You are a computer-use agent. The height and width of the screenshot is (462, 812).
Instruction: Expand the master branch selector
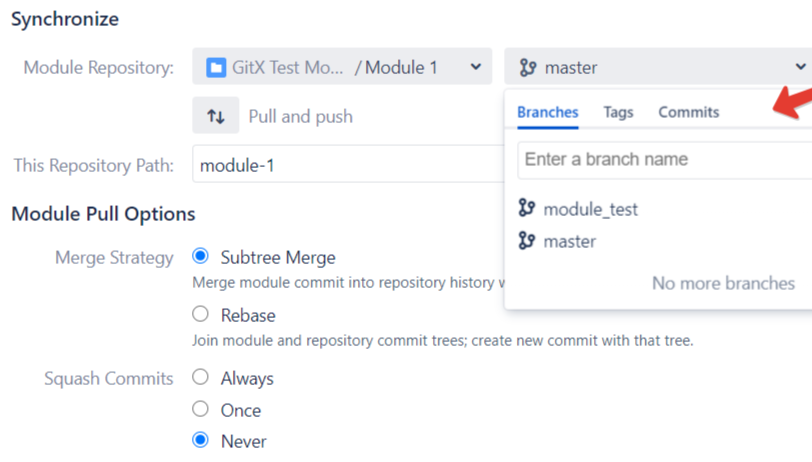click(x=660, y=68)
